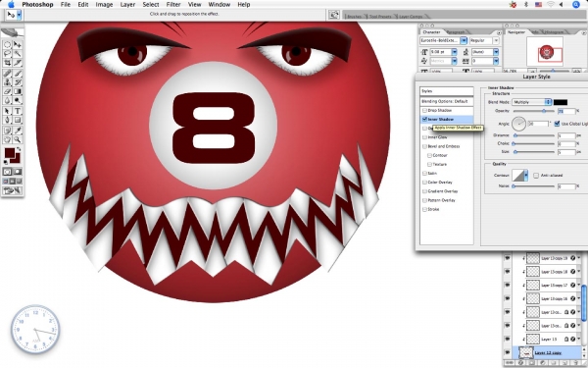Viewport: 588px width, 368px height.
Task: Select the Zoom magnifier tool
Action: tap(18, 139)
